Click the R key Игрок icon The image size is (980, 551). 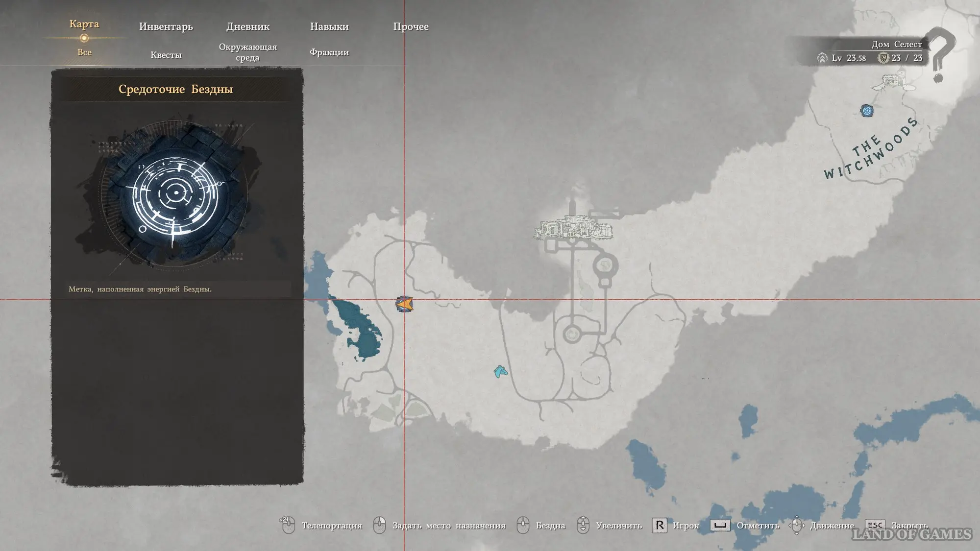[660, 526]
